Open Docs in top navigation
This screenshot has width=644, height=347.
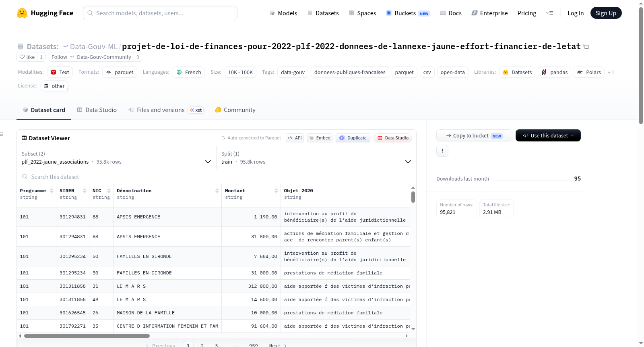click(x=451, y=13)
